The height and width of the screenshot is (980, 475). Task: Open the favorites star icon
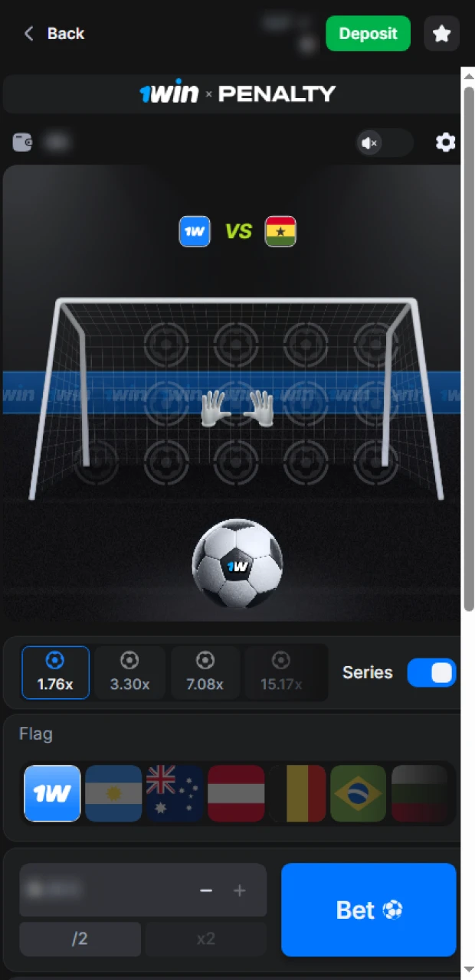tap(441, 34)
